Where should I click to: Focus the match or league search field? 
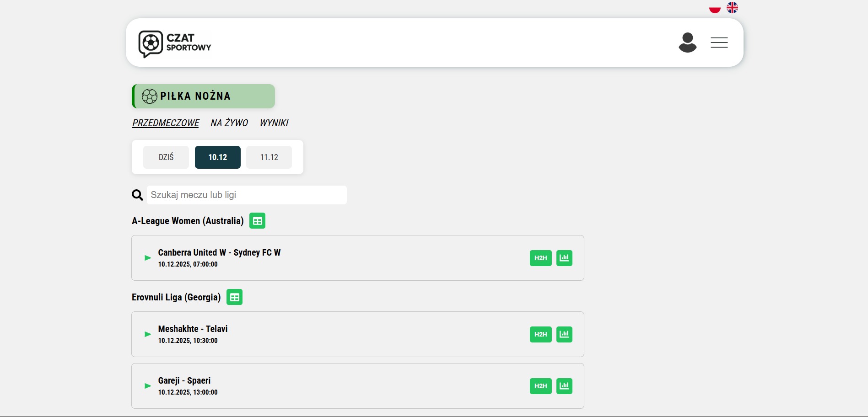(x=247, y=195)
